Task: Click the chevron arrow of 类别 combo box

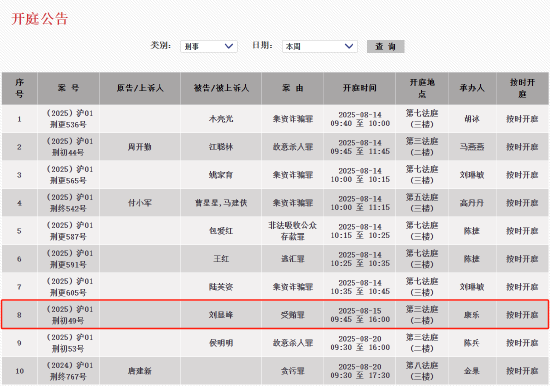Action: (229, 46)
